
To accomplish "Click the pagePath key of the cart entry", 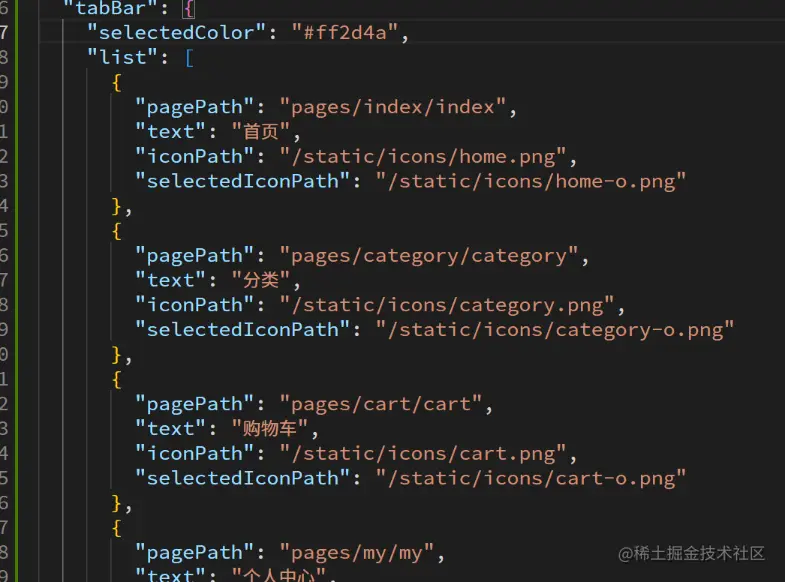I will tap(195, 404).
